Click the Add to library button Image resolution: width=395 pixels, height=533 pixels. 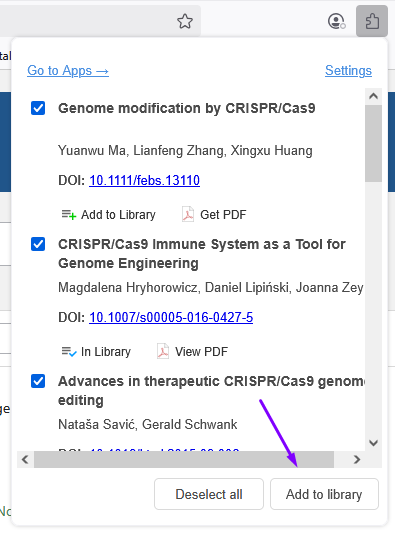click(324, 494)
